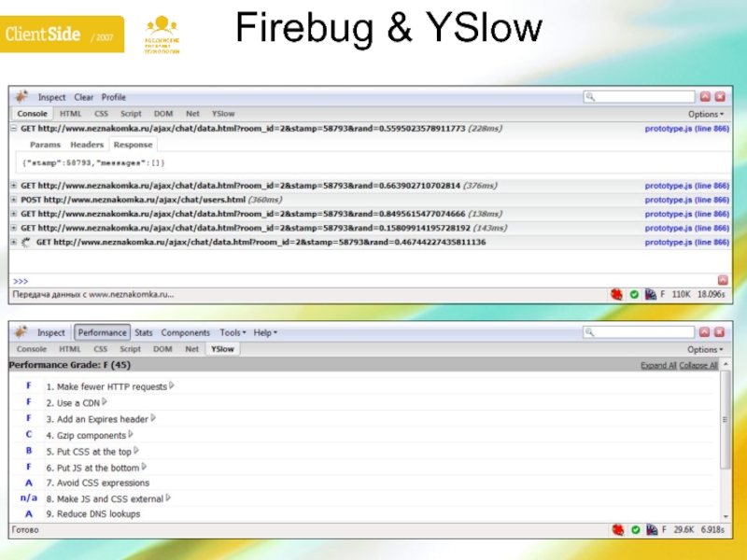Click the 18.096s load time in status bar

[711, 294]
